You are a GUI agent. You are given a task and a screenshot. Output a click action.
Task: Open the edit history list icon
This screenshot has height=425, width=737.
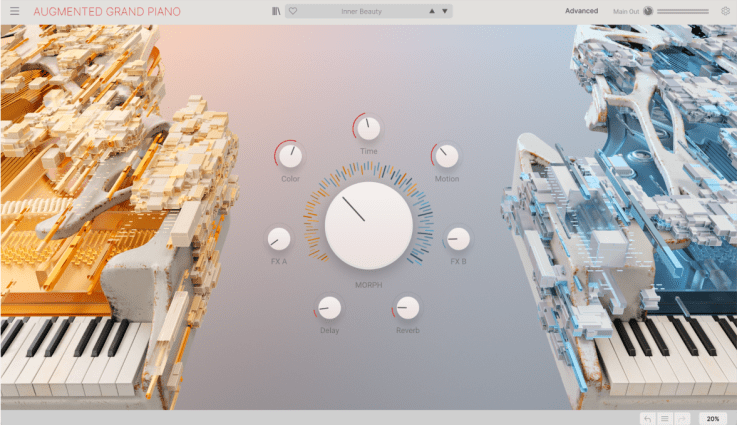coord(665,418)
